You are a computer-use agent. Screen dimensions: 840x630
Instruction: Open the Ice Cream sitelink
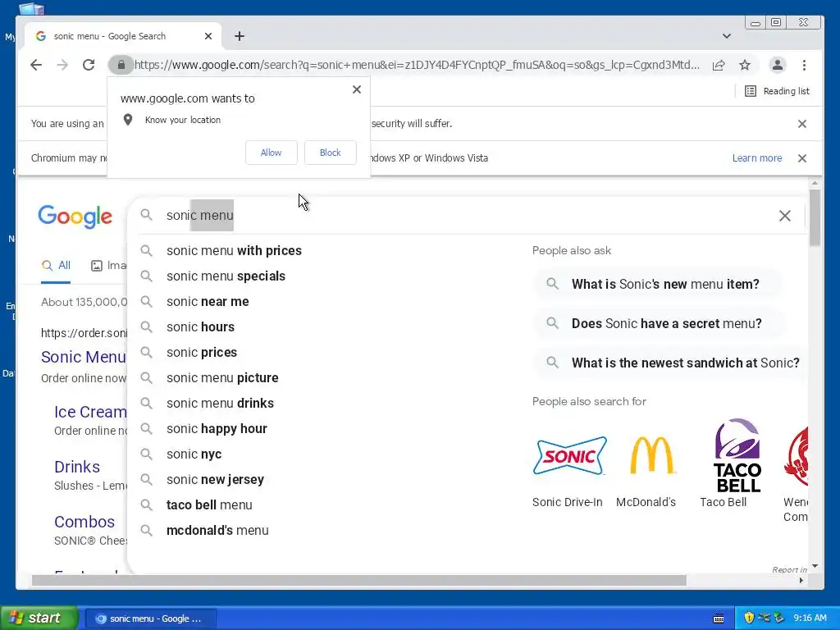click(x=90, y=412)
